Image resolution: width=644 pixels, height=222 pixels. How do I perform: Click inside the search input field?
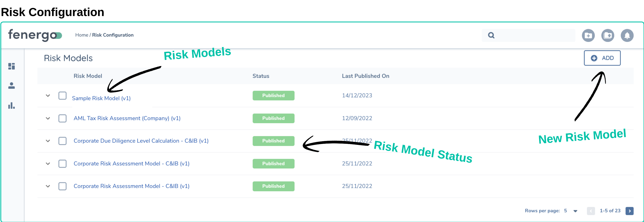click(533, 35)
